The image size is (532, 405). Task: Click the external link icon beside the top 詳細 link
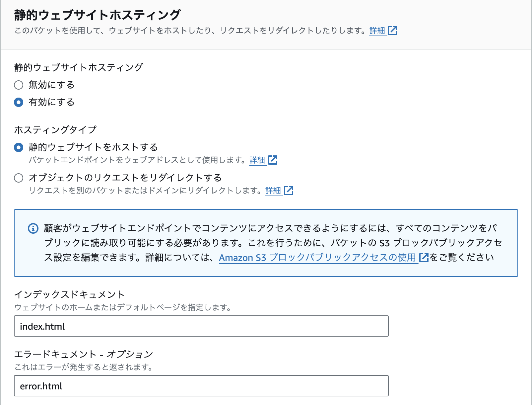(x=393, y=31)
